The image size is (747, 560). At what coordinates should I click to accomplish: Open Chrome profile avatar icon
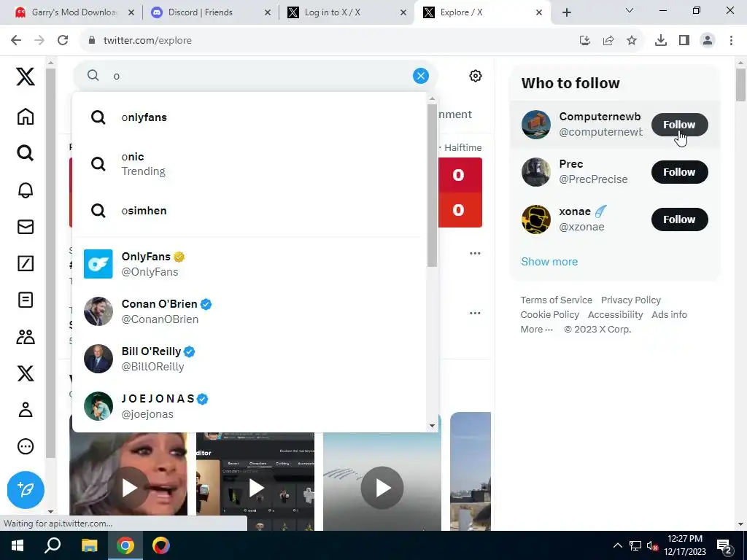click(x=708, y=41)
